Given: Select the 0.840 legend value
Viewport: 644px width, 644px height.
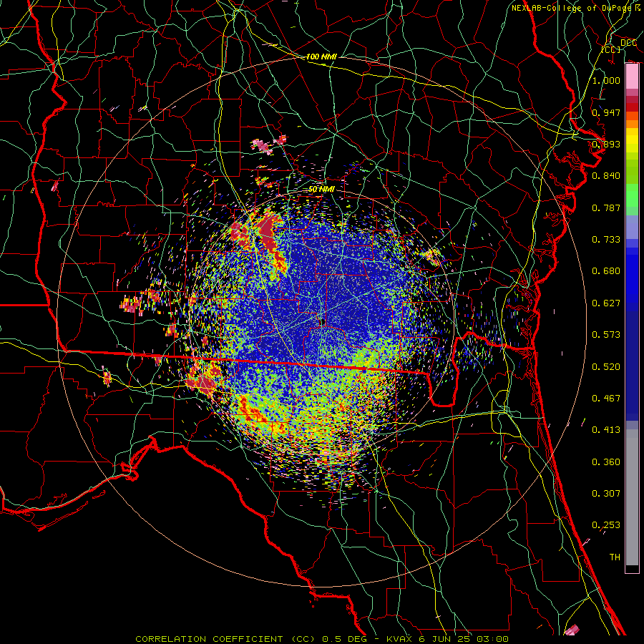Looking at the screenshot, I should pos(606,176).
